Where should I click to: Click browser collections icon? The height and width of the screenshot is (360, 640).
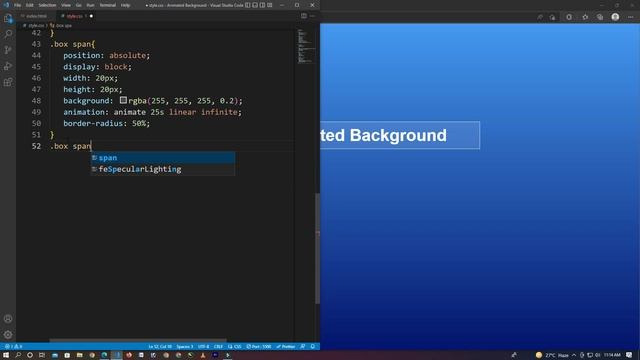point(600,17)
